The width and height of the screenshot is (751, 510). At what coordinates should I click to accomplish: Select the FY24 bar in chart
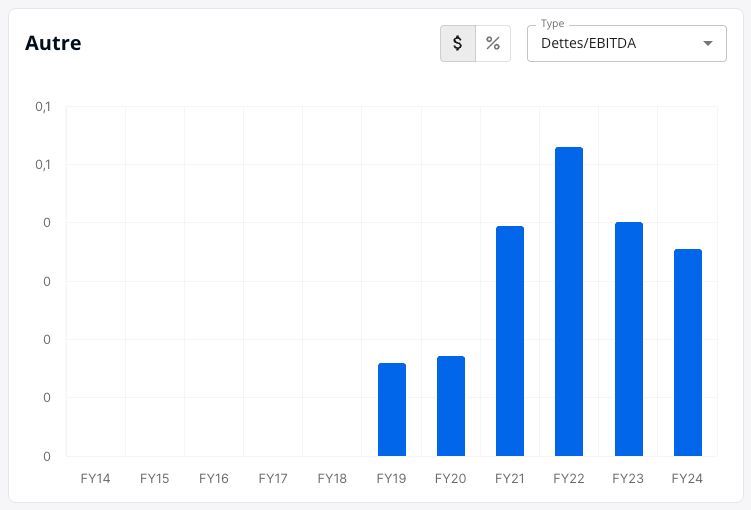pyautogui.click(x=688, y=352)
